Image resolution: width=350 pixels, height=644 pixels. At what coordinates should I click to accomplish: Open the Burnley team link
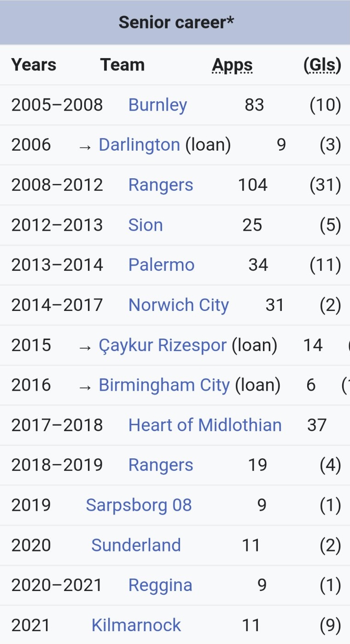[x=157, y=105]
